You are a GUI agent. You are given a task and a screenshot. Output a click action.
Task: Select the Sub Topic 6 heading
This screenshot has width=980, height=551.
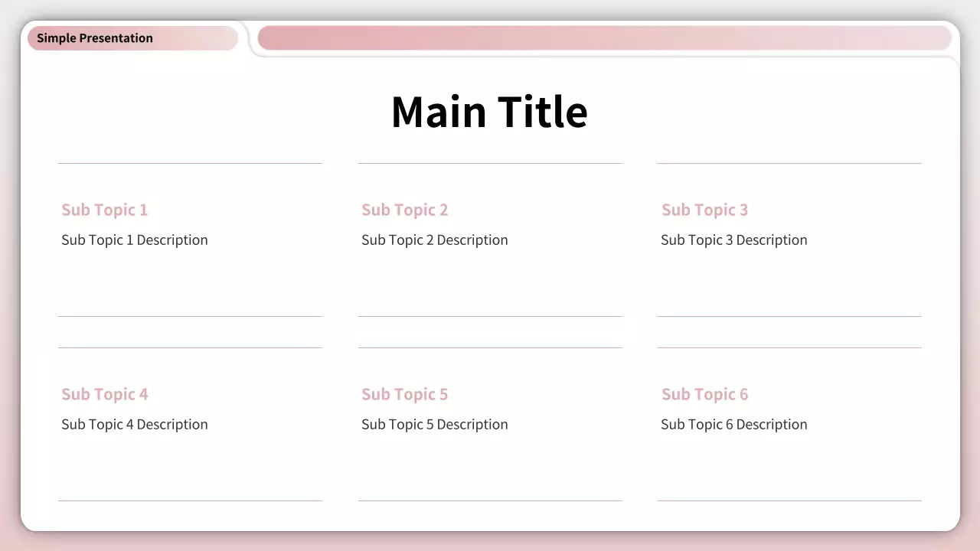(x=704, y=394)
